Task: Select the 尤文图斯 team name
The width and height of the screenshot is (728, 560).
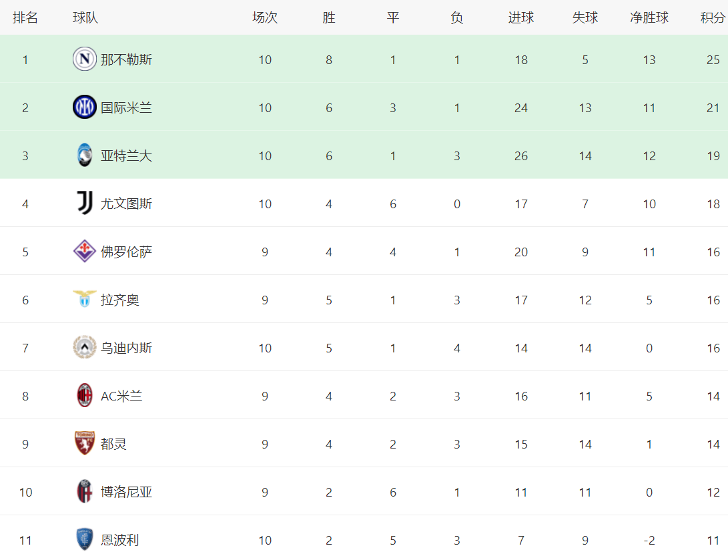Action: [x=126, y=204]
